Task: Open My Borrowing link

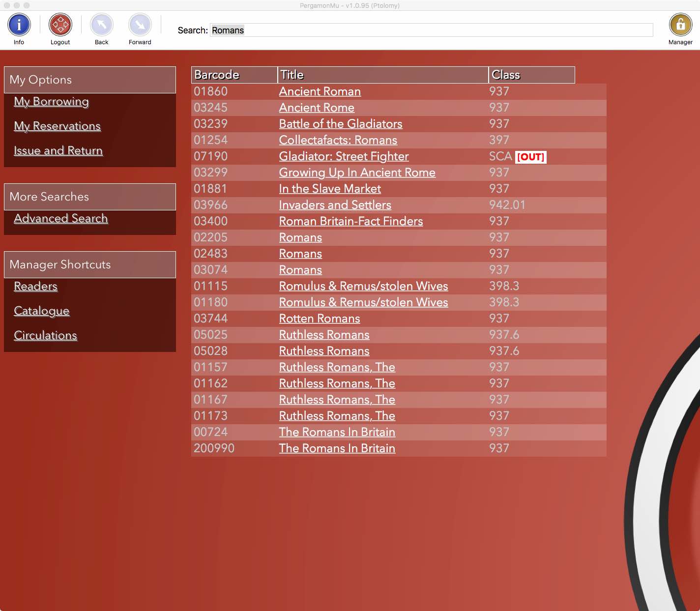Action: tap(52, 101)
